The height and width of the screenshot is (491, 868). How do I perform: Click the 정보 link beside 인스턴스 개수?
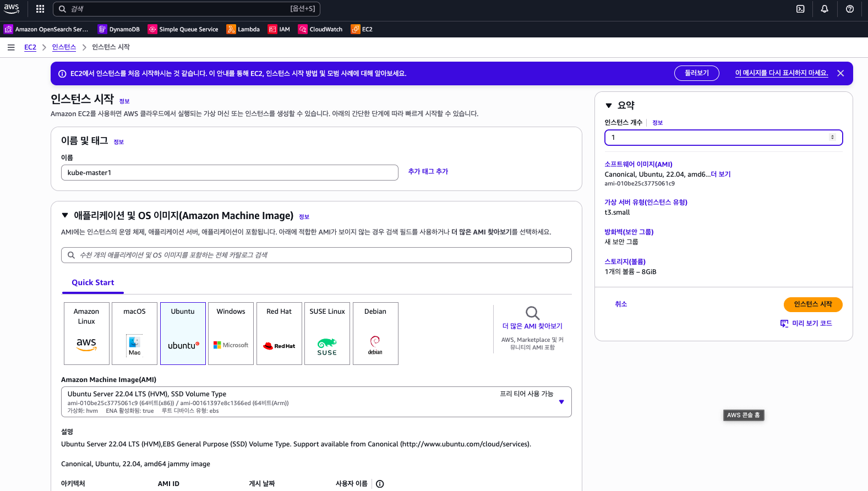(658, 123)
